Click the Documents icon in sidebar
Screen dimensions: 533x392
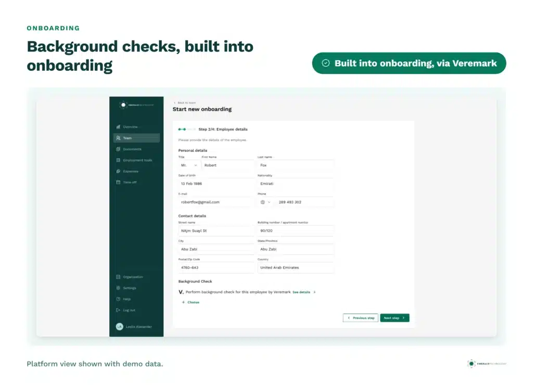(x=118, y=149)
